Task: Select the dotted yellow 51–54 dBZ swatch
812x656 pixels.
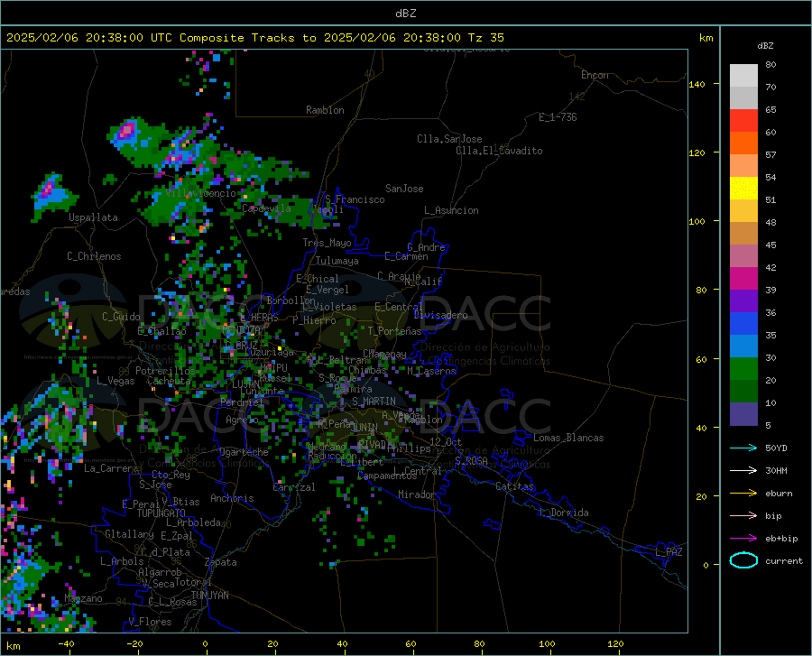Action: [x=743, y=189]
